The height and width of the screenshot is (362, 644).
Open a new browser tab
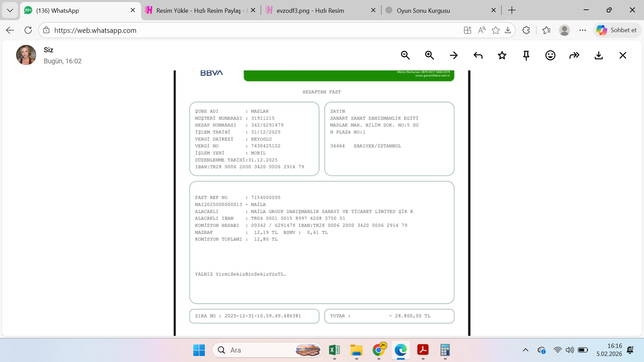(512, 10)
